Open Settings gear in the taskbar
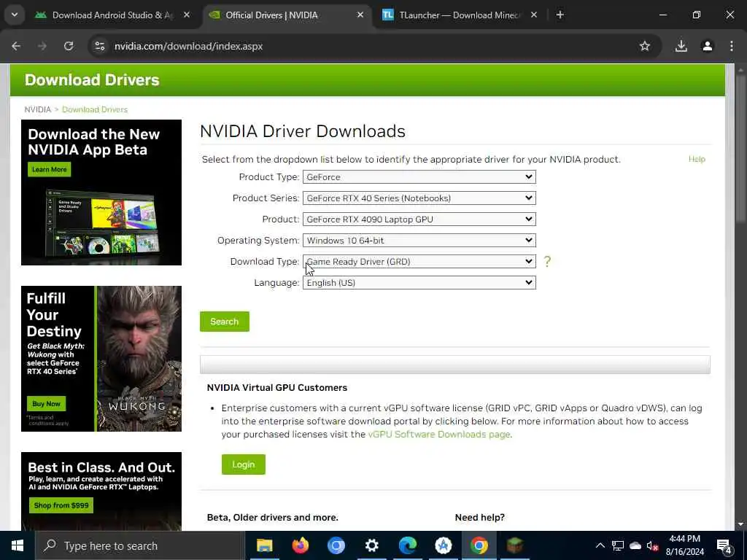 [371, 545]
